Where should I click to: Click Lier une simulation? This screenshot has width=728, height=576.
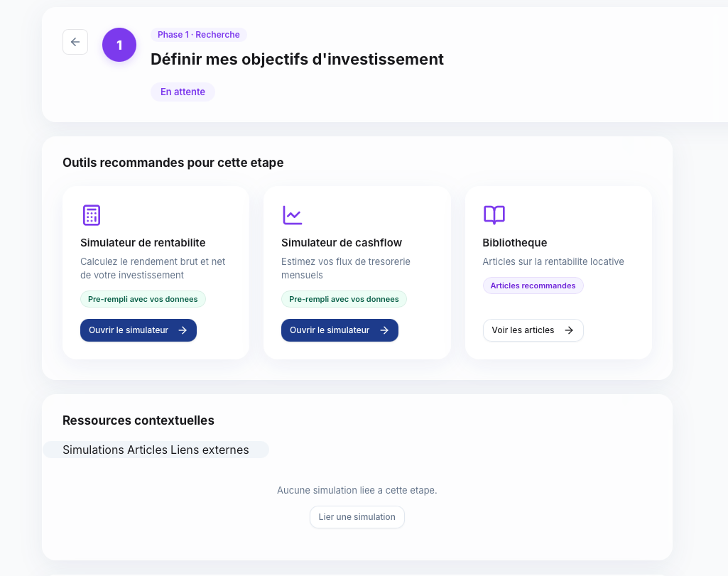click(x=357, y=517)
